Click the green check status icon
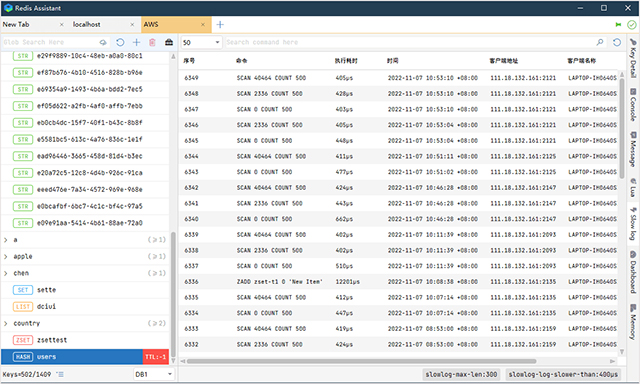The width and height of the screenshot is (640, 384). pyautogui.click(x=631, y=25)
